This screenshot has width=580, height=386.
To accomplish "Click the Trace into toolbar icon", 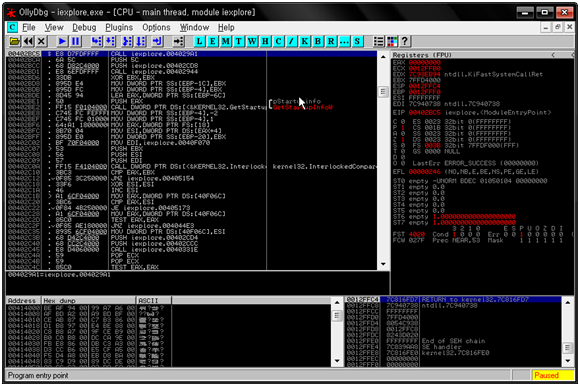I will (127, 41).
